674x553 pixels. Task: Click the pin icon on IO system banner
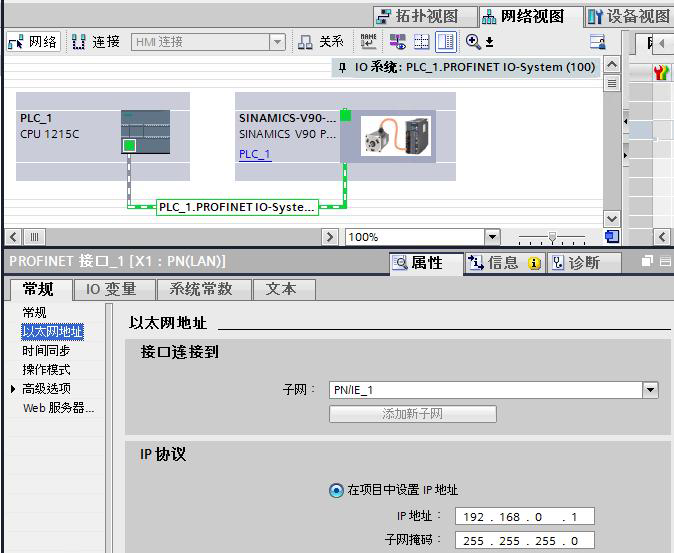point(342,67)
